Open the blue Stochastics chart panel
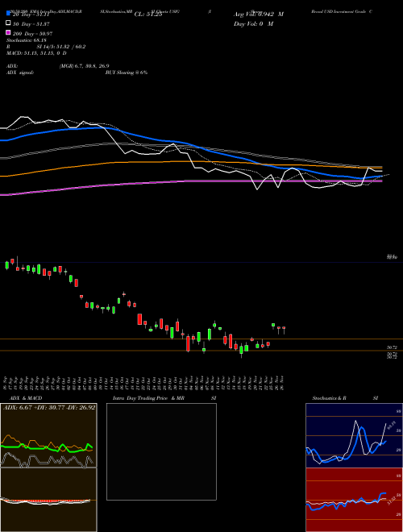 click(x=354, y=435)
